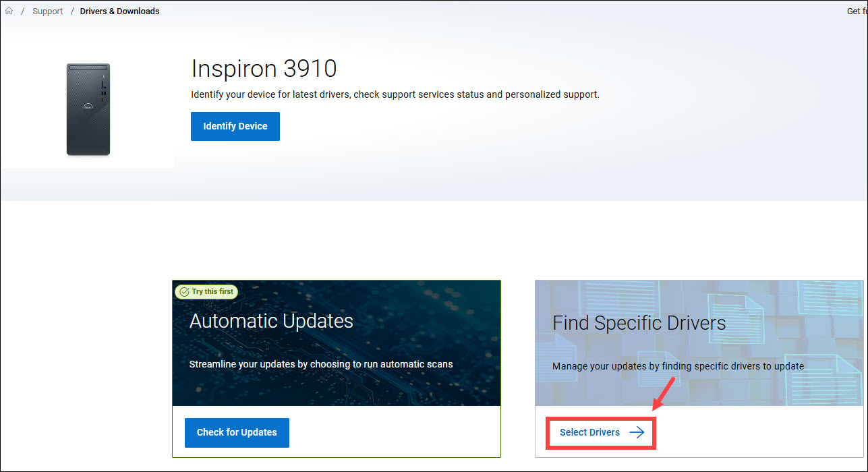Click the Automatic Updates card title

pos(271,321)
